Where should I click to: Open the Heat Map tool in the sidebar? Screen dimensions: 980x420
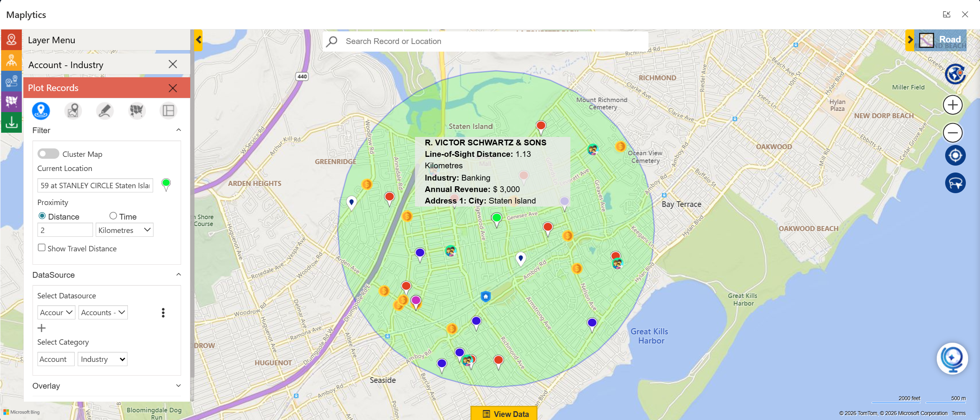11,102
